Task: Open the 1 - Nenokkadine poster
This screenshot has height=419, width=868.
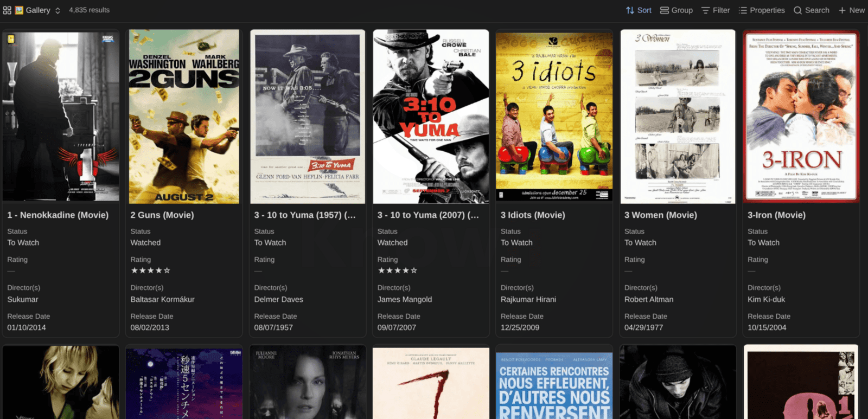Action: point(61,117)
